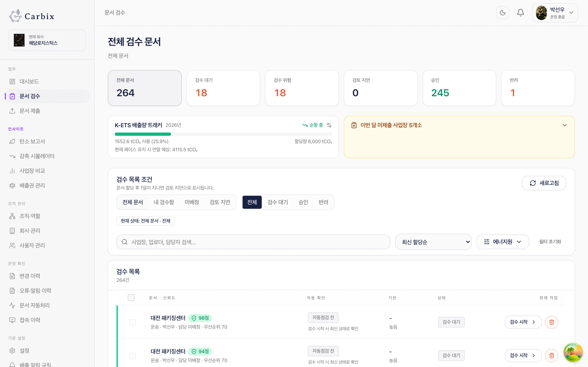Toggle dark mode with the moon icon
Image resolution: width=588 pixels, height=367 pixels.
click(x=502, y=13)
